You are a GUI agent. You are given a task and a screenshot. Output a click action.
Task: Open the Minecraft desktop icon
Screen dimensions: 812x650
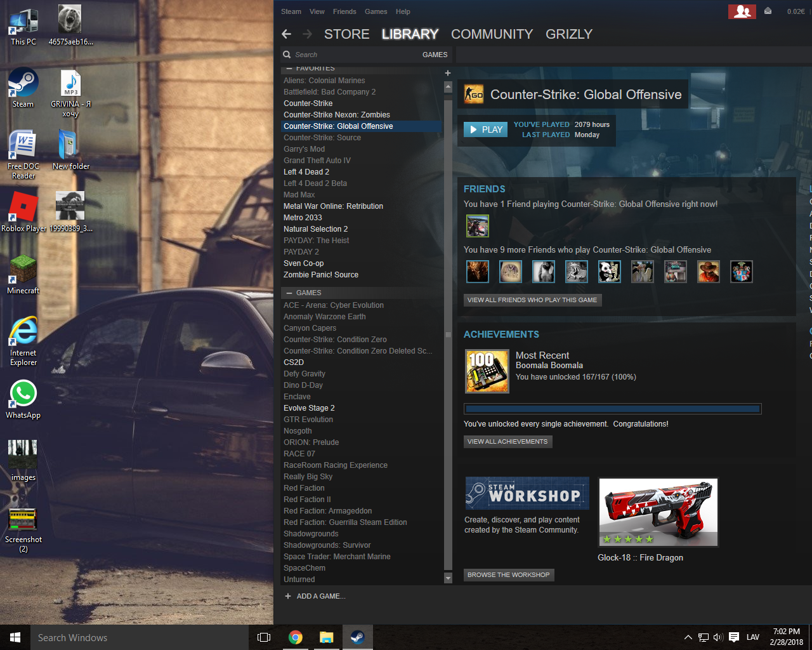pyautogui.click(x=23, y=274)
